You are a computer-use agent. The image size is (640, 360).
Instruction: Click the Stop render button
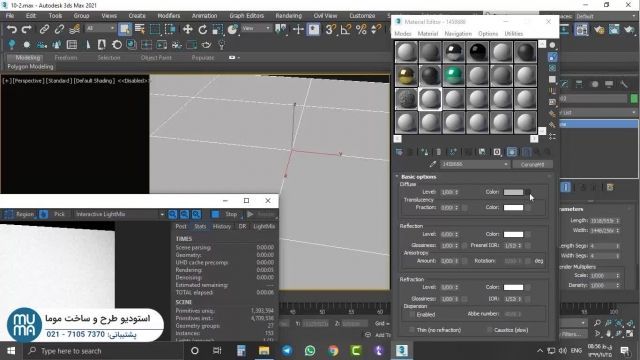click(x=226, y=214)
